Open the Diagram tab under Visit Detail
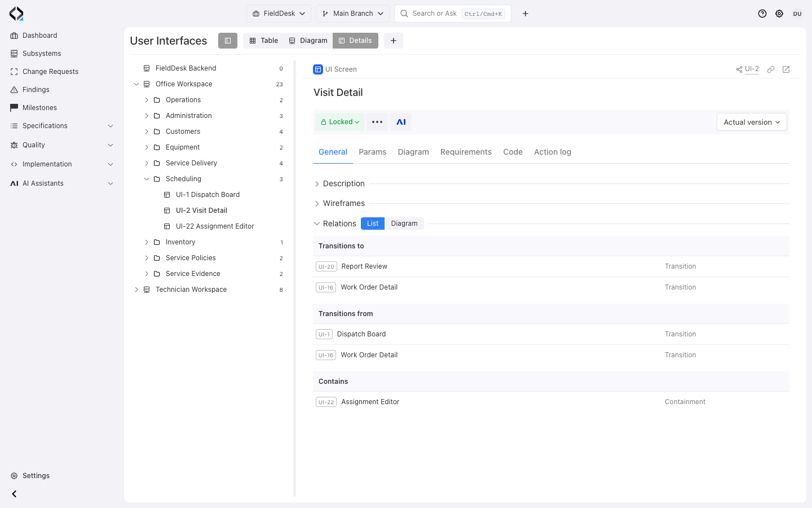The image size is (812, 508). (413, 152)
